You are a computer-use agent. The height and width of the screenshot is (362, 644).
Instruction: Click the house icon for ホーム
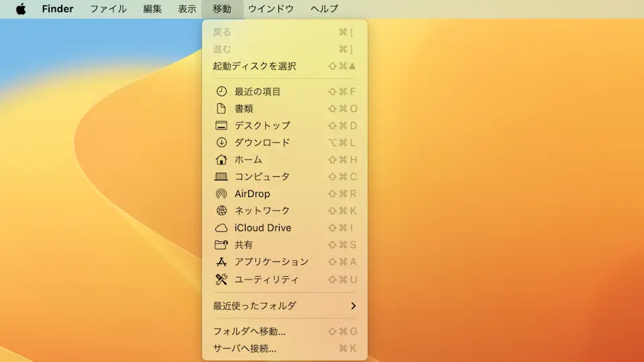point(221,160)
